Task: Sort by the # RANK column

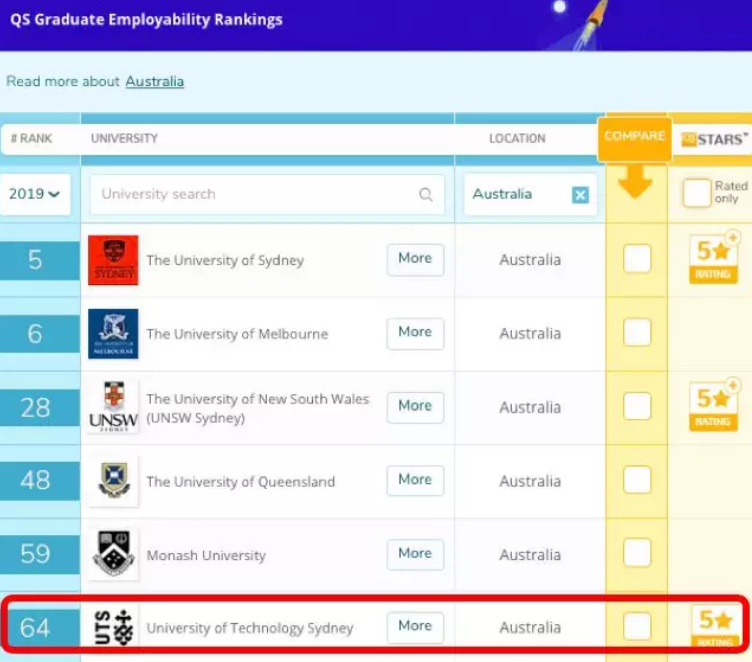Action: pos(31,139)
